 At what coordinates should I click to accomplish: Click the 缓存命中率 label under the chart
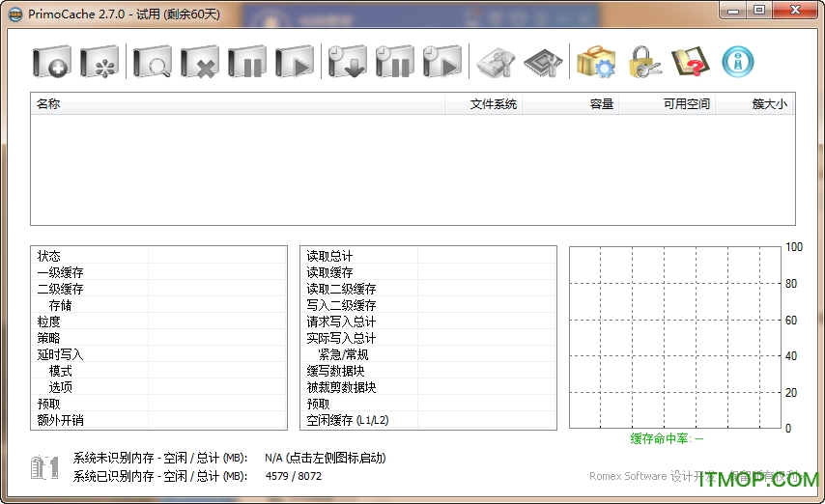point(667,438)
